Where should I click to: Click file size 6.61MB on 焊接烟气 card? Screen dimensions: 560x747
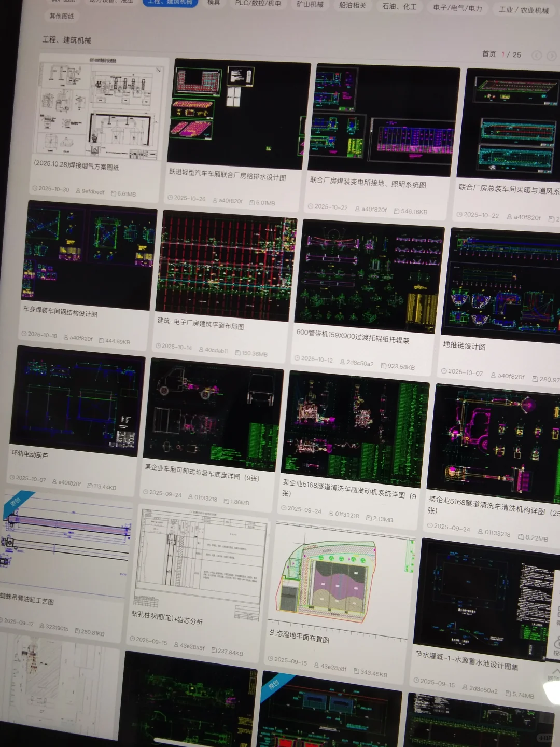pyautogui.click(x=127, y=193)
